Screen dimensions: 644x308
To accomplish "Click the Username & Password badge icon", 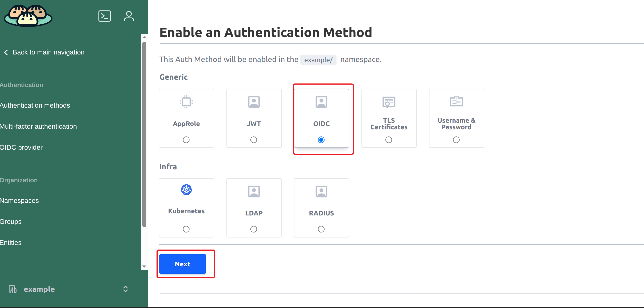I will click(x=456, y=101).
